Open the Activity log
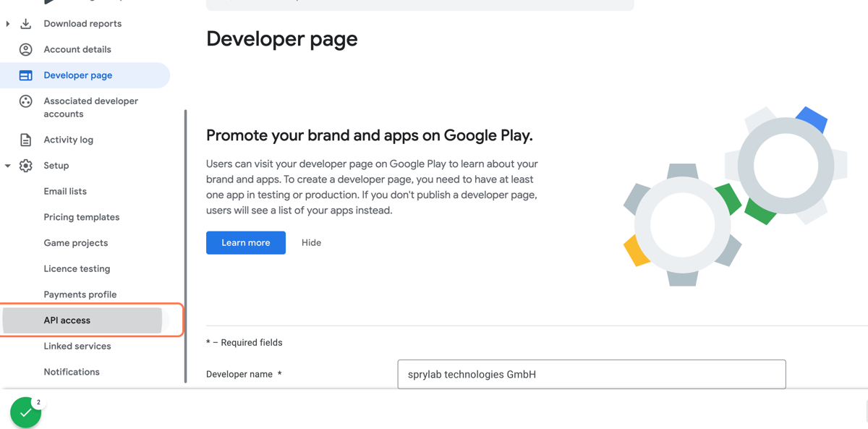The image size is (868, 429). point(68,140)
